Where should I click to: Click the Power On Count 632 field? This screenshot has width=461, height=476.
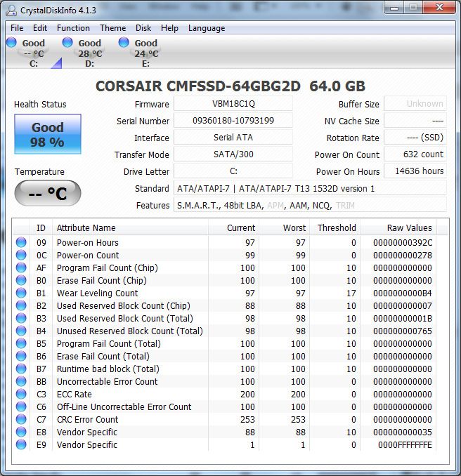coord(415,154)
